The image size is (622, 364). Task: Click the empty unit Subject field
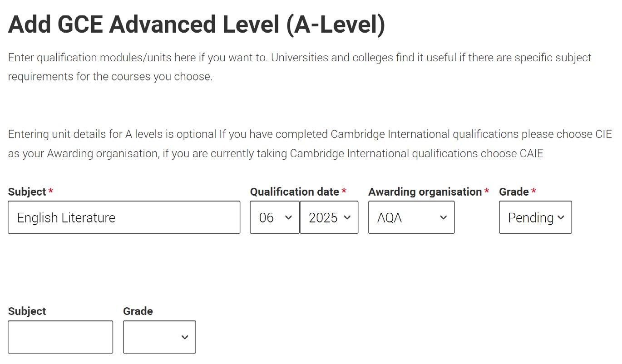pos(60,337)
